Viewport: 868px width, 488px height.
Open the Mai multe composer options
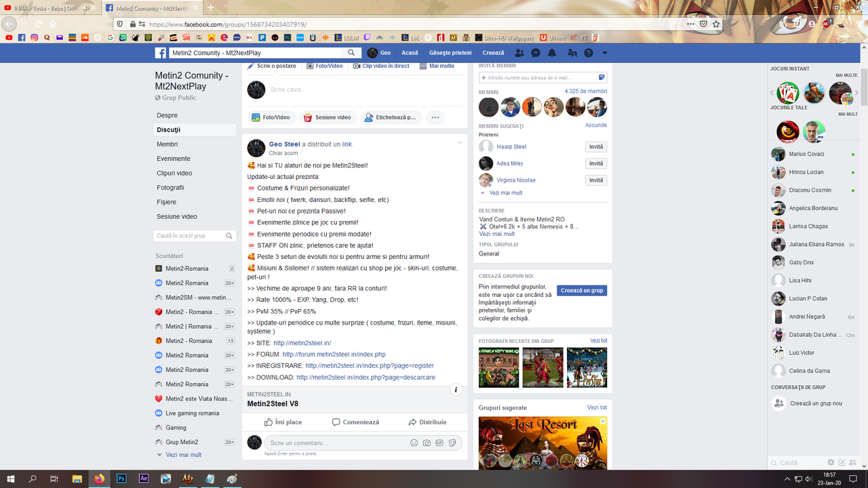[x=437, y=66]
